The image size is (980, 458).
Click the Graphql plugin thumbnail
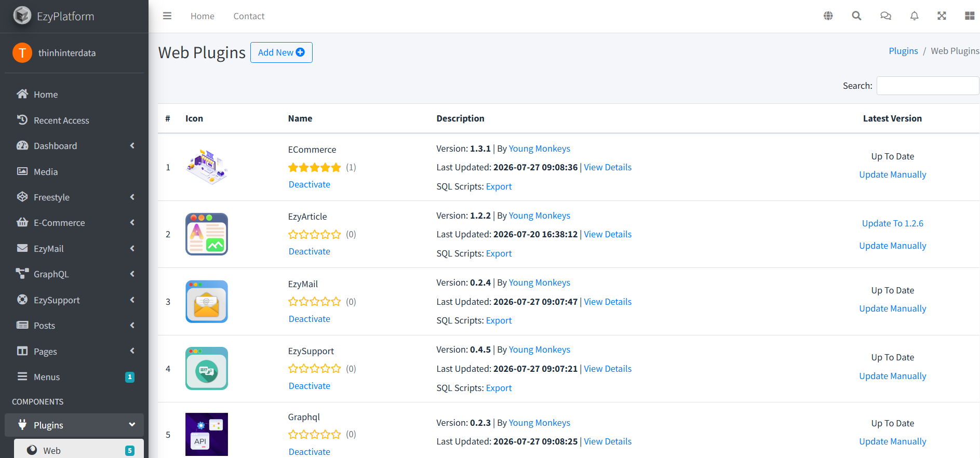coord(207,435)
